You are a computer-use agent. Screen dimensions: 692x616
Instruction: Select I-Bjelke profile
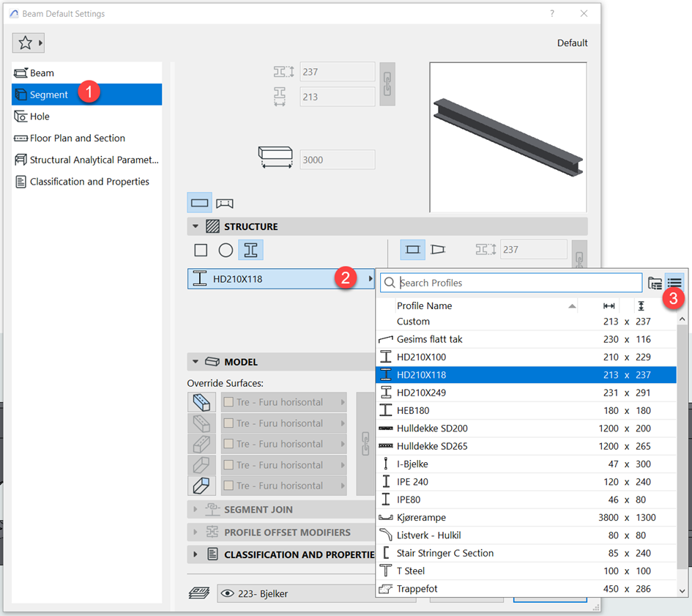tap(526, 464)
